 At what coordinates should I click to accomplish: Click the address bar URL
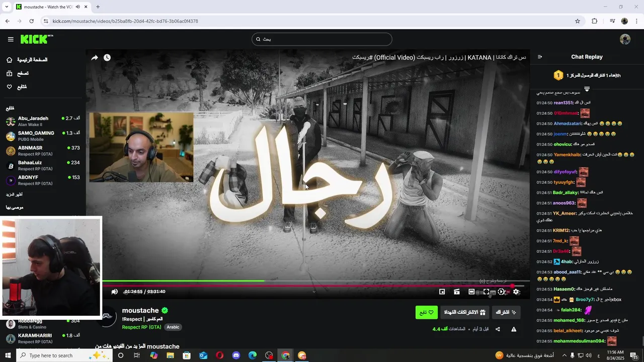click(125, 21)
